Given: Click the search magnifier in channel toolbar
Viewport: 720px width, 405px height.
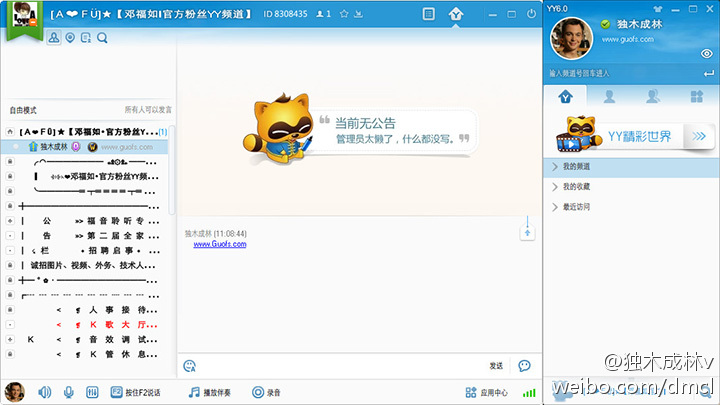Looking at the screenshot, I should 102,38.
